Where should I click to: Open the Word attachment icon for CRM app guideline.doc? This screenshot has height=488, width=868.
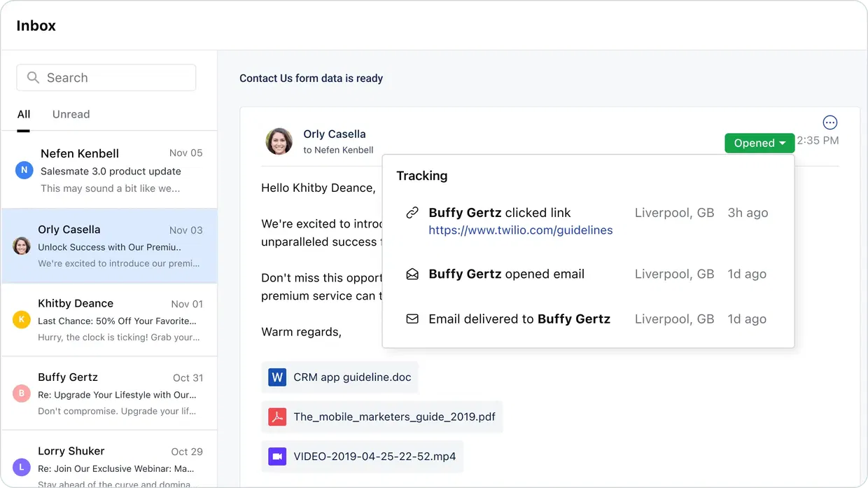coord(277,377)
